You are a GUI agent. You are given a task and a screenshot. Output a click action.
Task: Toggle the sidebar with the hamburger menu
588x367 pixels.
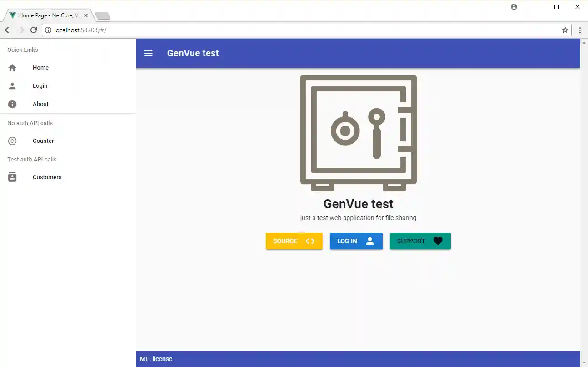click(x=148, y=53)
